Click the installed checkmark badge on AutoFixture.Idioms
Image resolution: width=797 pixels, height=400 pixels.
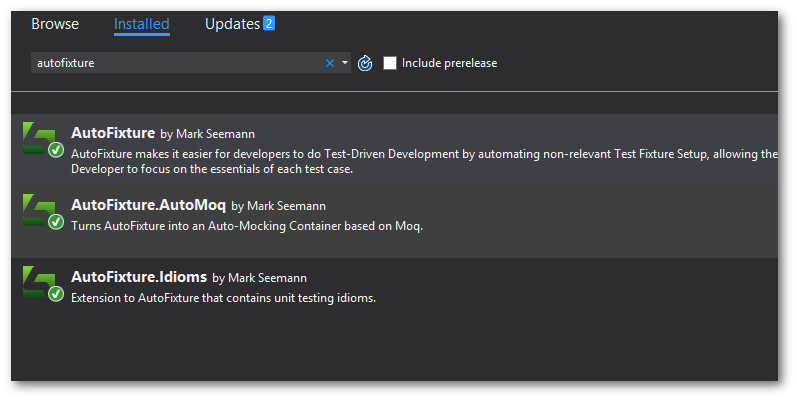[56, 294]
